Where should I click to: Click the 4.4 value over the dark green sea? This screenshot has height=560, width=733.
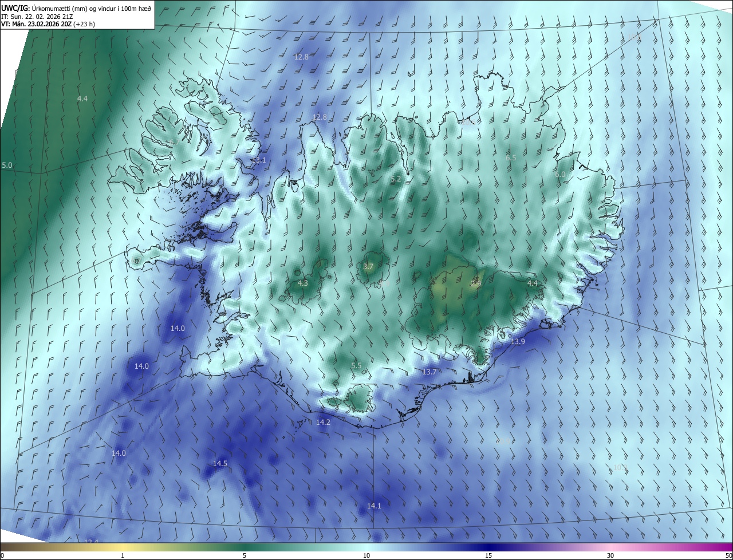(82, 98)
